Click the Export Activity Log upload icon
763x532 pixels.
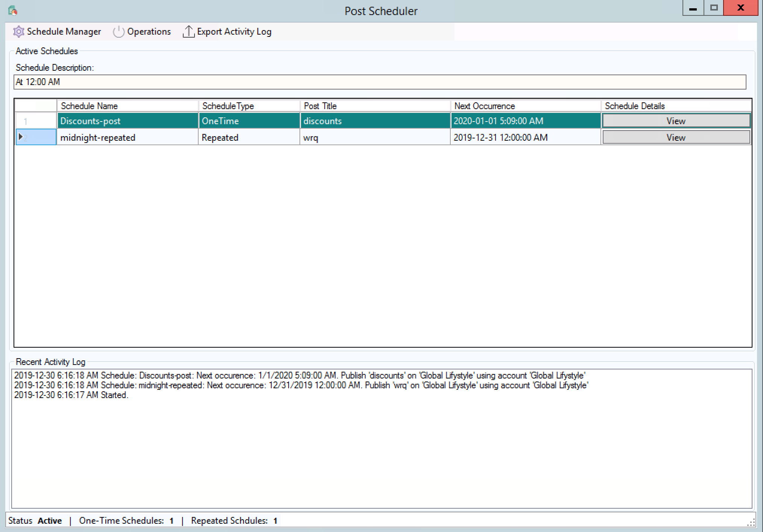[x=188, y=32]
